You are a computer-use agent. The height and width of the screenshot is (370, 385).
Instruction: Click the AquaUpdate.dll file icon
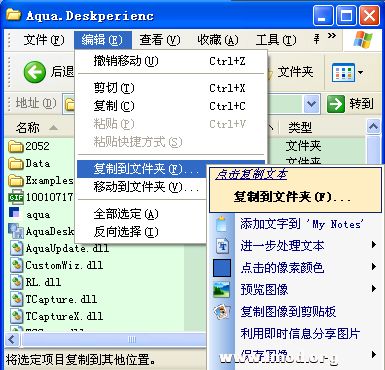click(16, 248)
